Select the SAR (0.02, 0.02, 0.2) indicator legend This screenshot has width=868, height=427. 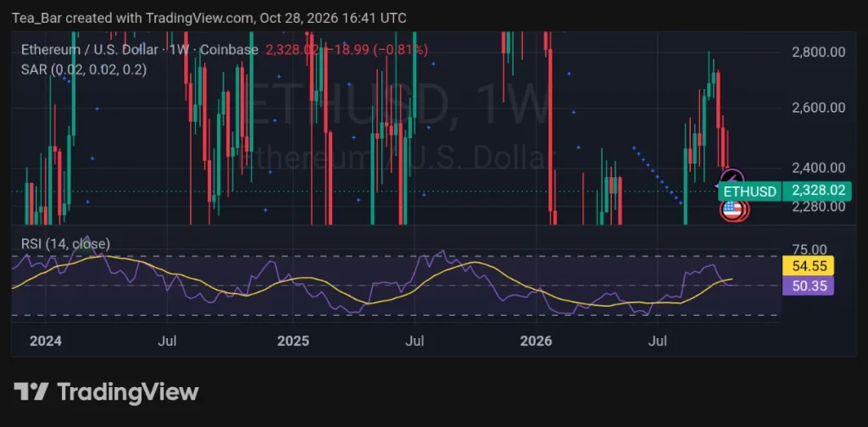click(x=84, y=69)
